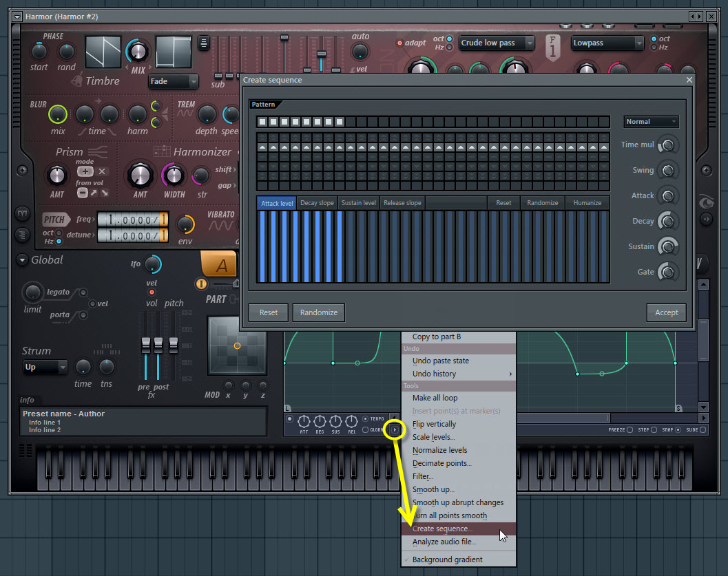Expand the Undo history submenu arrow
728x576 pixels.
click(510, 374)
